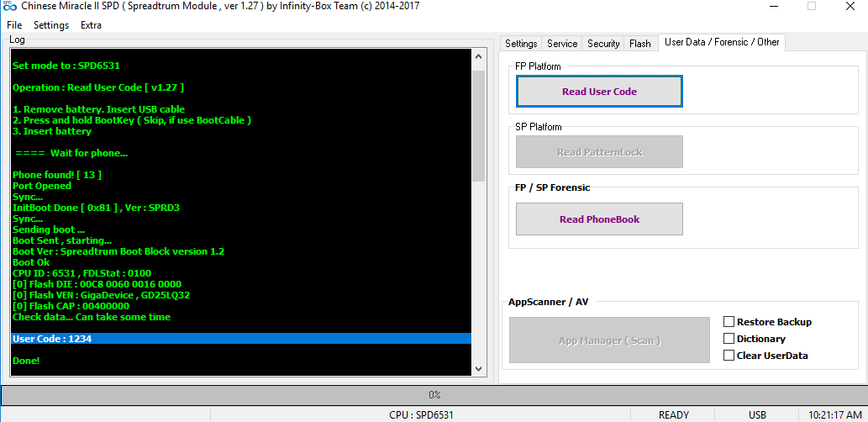Click the Remove battery. Insert USB cable line

point(98,109)
